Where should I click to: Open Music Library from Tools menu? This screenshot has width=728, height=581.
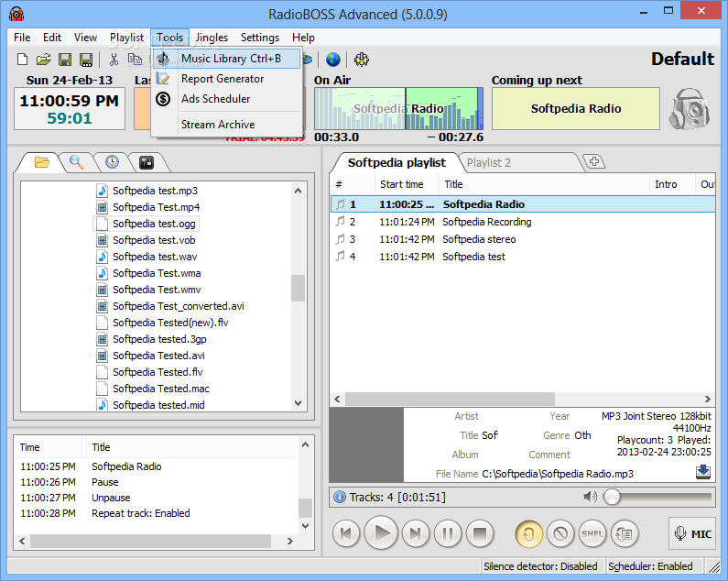coord(226,59)
